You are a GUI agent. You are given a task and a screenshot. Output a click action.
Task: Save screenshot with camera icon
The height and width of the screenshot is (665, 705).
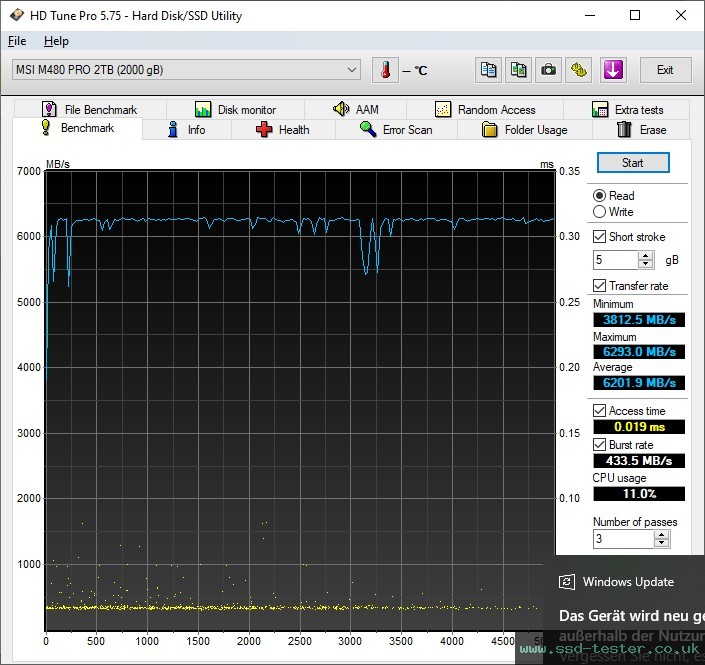tap(548, 70)
